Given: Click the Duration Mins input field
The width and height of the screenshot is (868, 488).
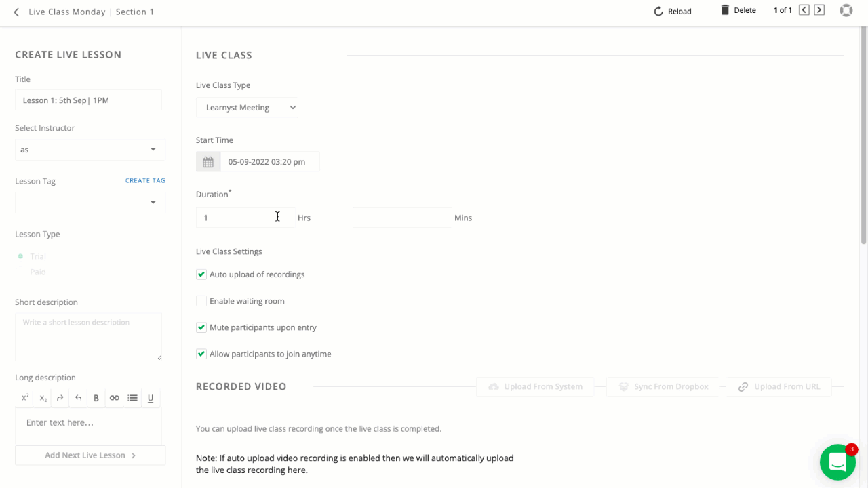Looking at the screenshot, I should [401, 218].
